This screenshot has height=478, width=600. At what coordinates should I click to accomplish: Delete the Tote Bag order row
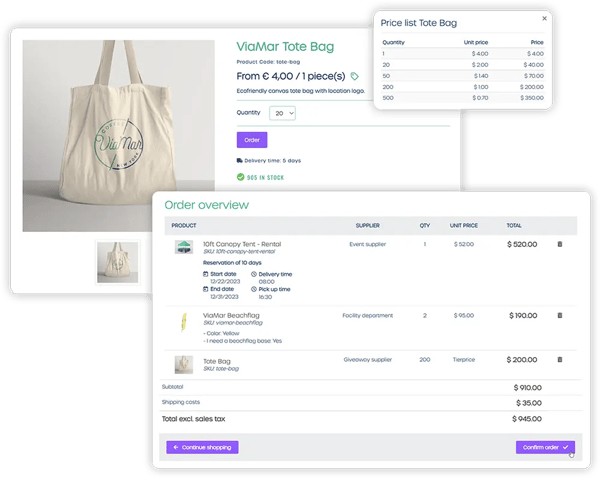pos(560,359)
